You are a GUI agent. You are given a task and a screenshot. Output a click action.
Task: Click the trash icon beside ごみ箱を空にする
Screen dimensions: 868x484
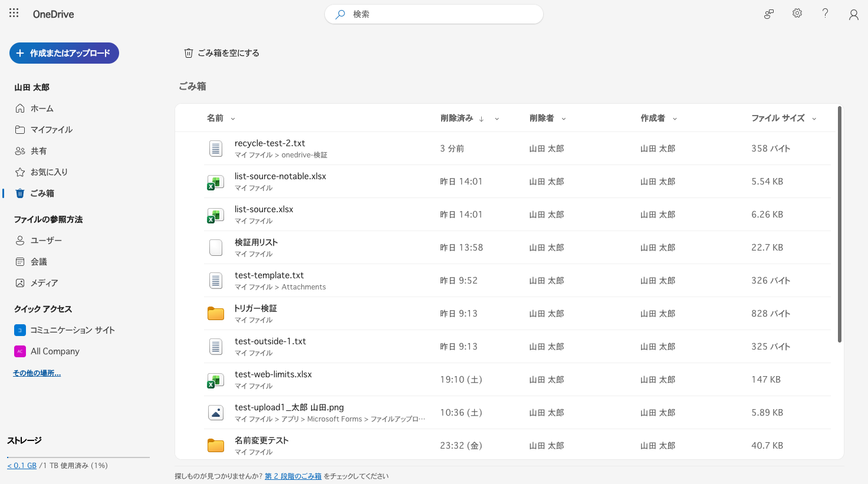point(189,53)
